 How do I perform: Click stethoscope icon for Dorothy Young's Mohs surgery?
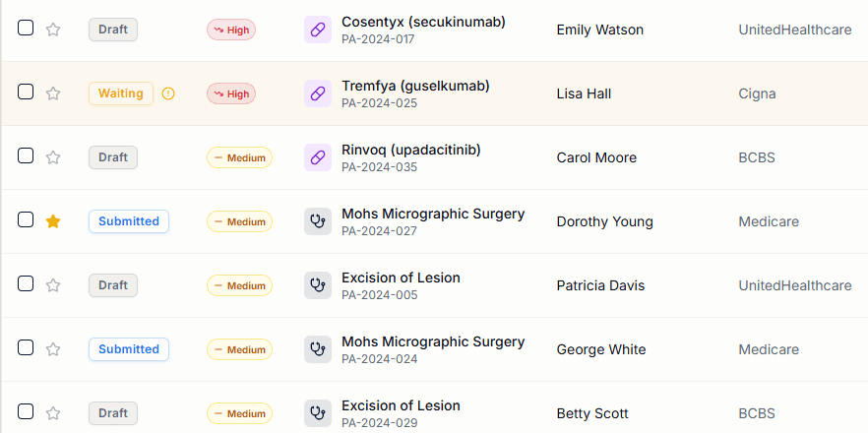pos(317,221)
